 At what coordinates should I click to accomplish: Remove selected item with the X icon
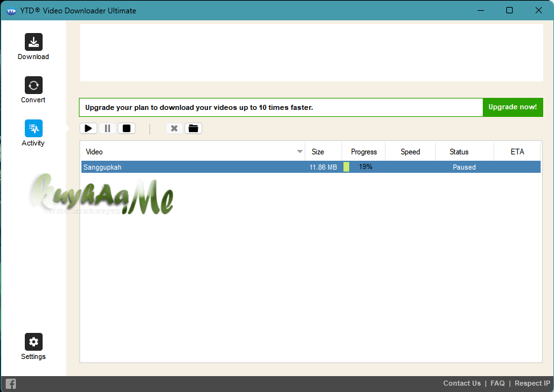(174, 128)
